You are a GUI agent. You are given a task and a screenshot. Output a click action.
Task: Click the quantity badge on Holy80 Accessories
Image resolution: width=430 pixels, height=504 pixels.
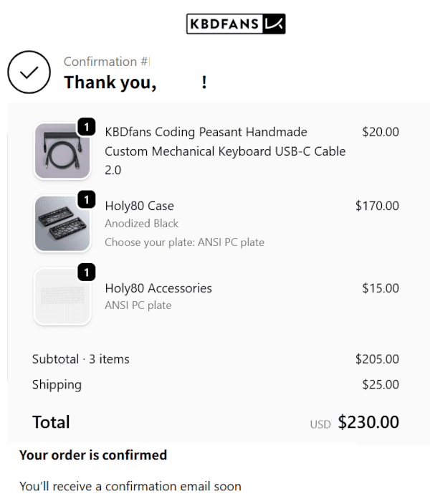[86, 272]
